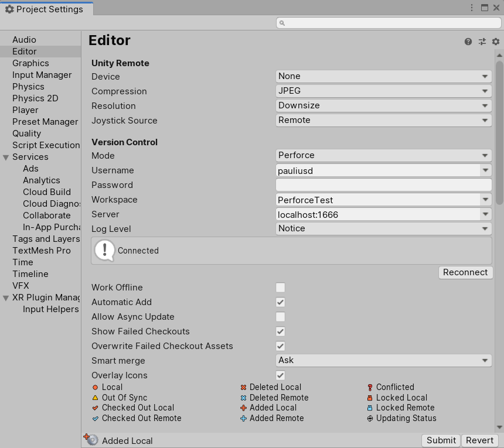The image size is (504, 448).
Task: Click the Project Settings tab gear icon
Action: pos(8,9)
